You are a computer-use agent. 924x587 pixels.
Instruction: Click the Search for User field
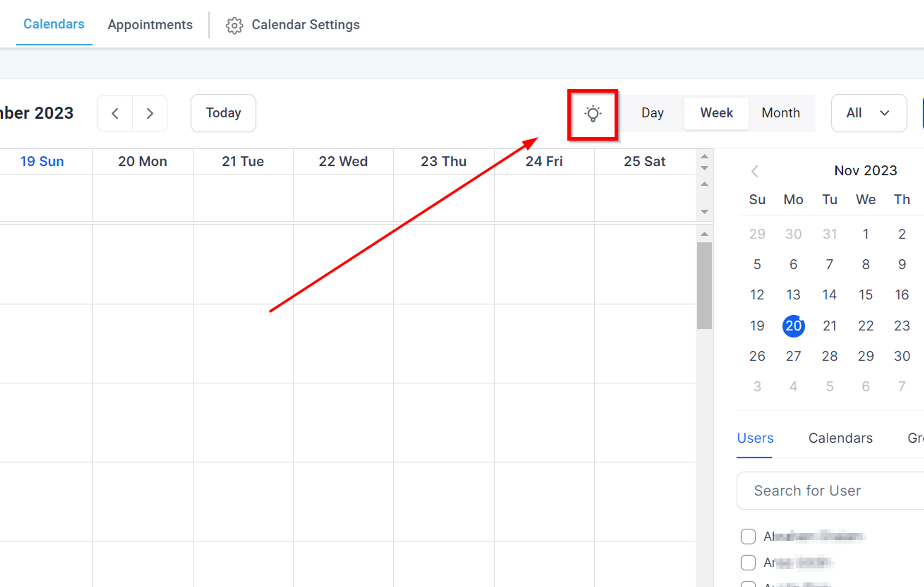coord(830,490)
